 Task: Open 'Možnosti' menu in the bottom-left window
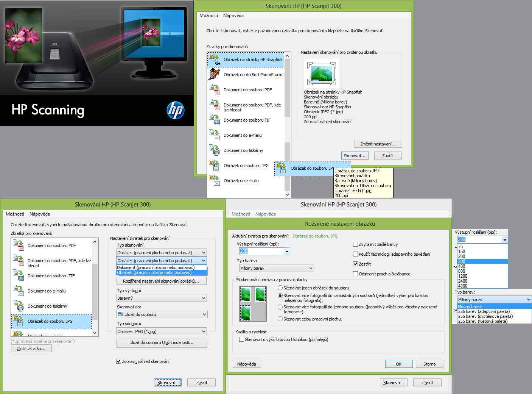(x=15, y=214)
